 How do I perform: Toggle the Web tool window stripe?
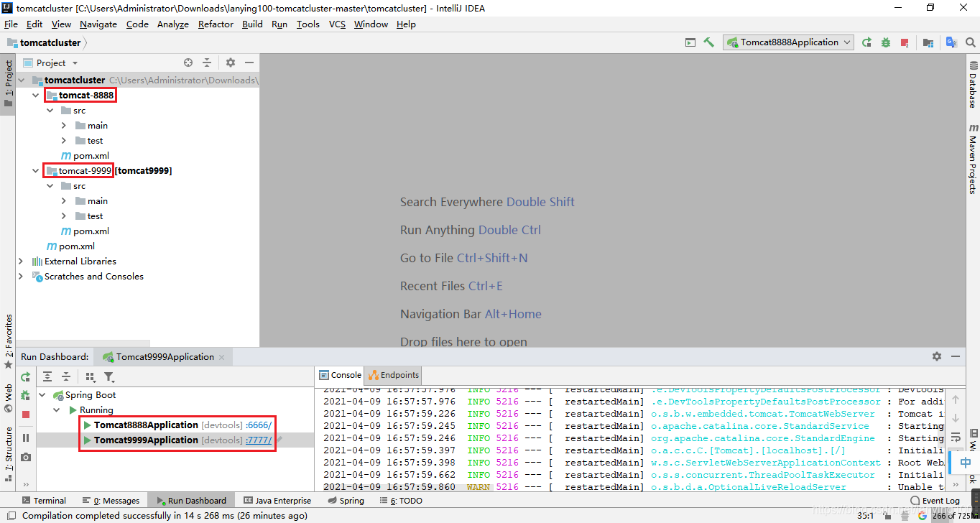8,399
